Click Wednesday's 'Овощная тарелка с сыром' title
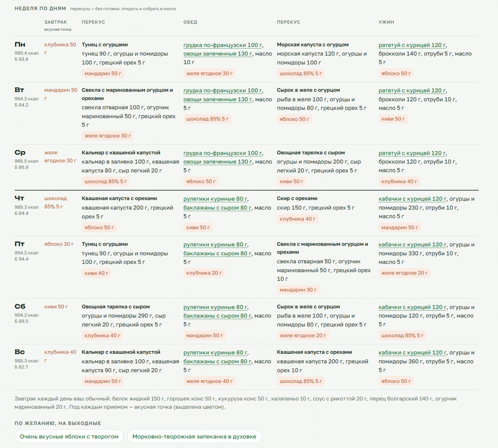 pos(311,153)
